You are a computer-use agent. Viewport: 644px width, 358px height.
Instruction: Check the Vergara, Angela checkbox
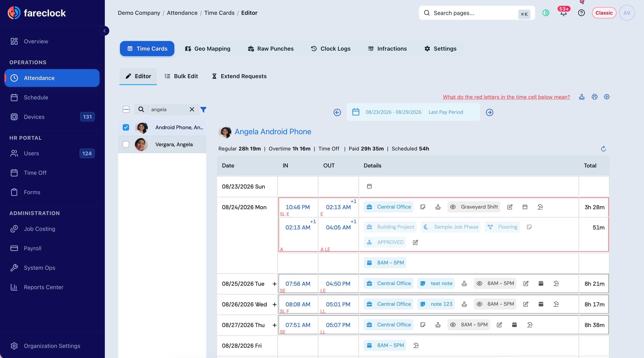click(126, 144)
